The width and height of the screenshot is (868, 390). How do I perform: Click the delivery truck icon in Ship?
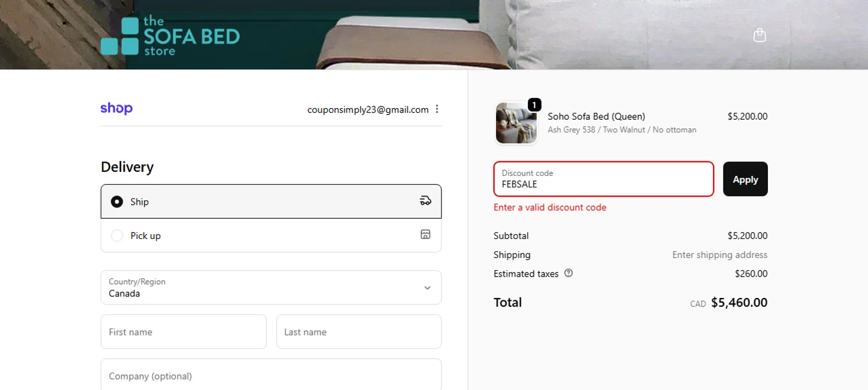pos(425,201)
